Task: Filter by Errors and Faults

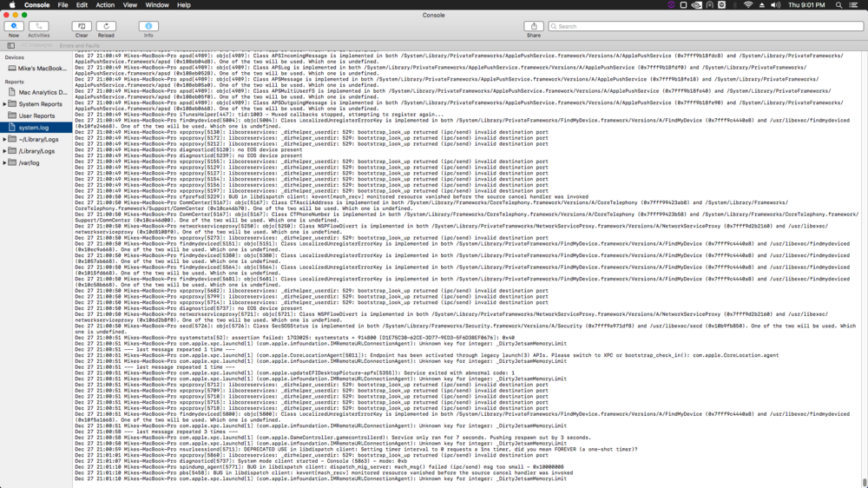Action: 78,45
